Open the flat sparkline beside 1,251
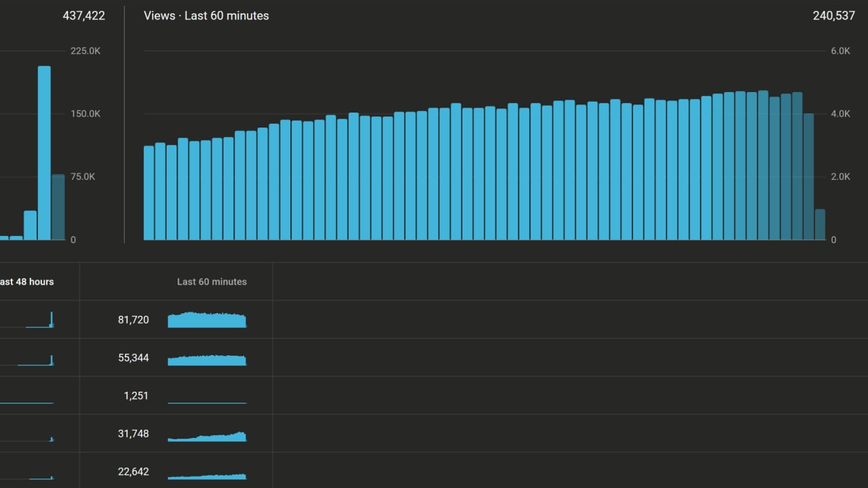The height and width of the screenshot is (488, 868). (207, 403)
